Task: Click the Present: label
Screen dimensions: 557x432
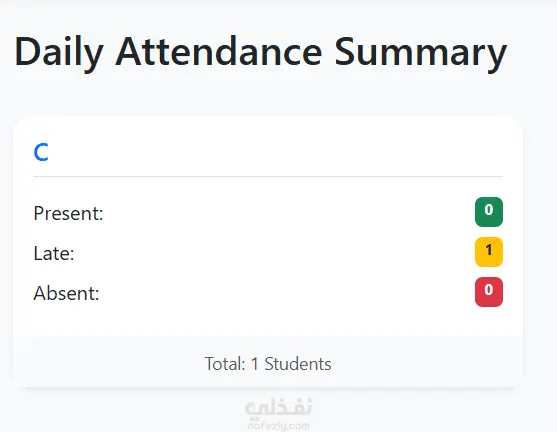Action: [x=69, y=214]
